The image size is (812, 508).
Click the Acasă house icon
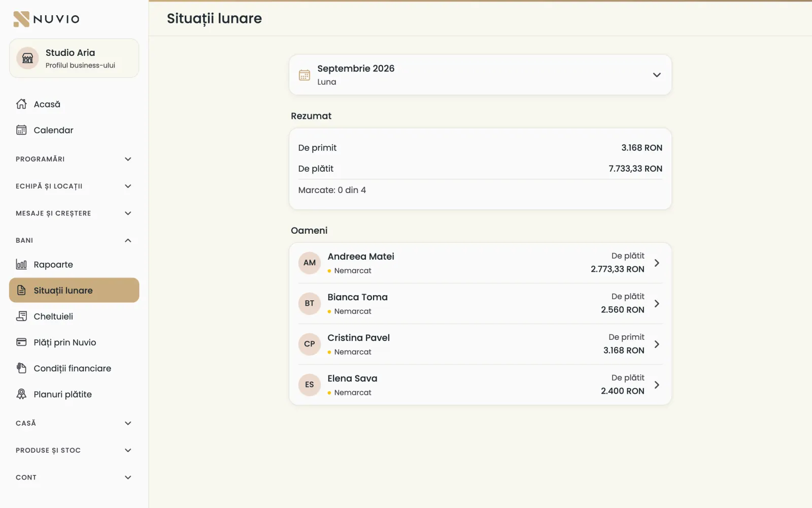coord(21,104)
